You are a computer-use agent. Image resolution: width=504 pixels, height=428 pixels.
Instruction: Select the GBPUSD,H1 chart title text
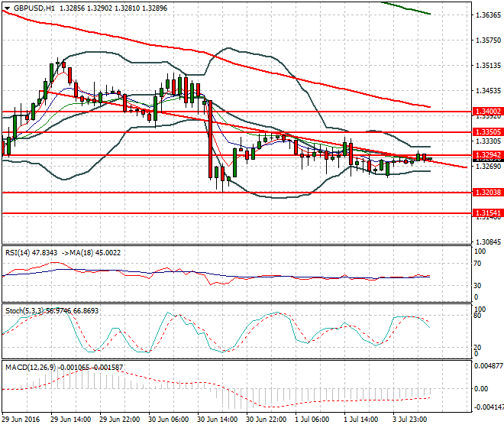pyautogui.click(x=34, y=8)
